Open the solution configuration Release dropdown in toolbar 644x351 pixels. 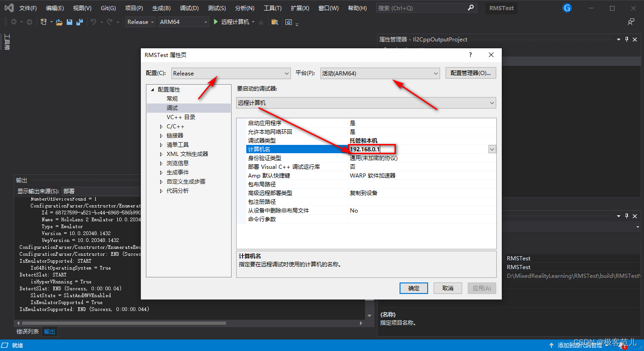(140, 22)
